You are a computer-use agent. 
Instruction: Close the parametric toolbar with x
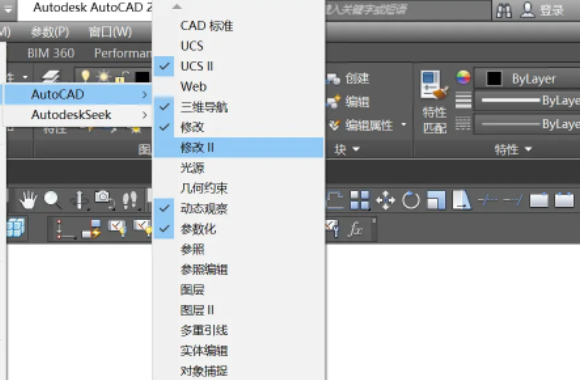[374, 221]
